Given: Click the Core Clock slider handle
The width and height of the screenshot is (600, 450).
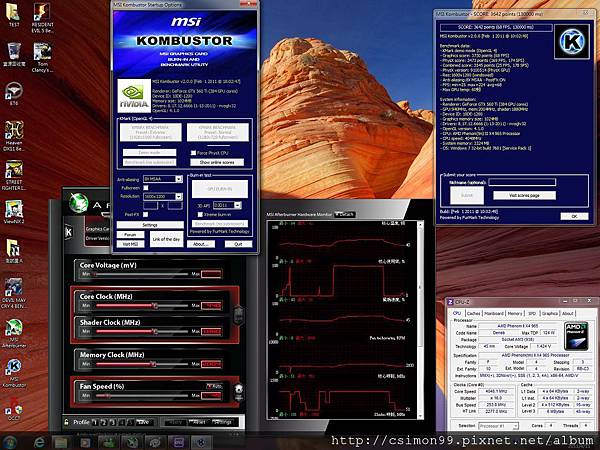Looking at the screenshot, I should [155, 305].
